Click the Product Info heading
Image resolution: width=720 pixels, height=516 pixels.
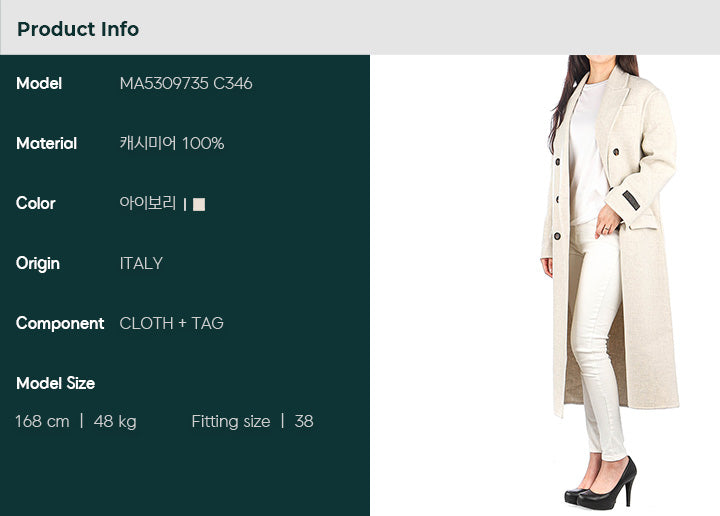[78, 29]
